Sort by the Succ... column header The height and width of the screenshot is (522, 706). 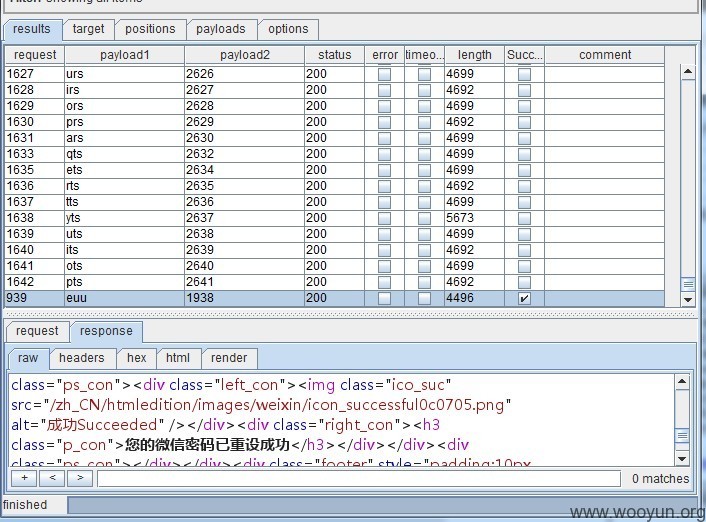525,55
